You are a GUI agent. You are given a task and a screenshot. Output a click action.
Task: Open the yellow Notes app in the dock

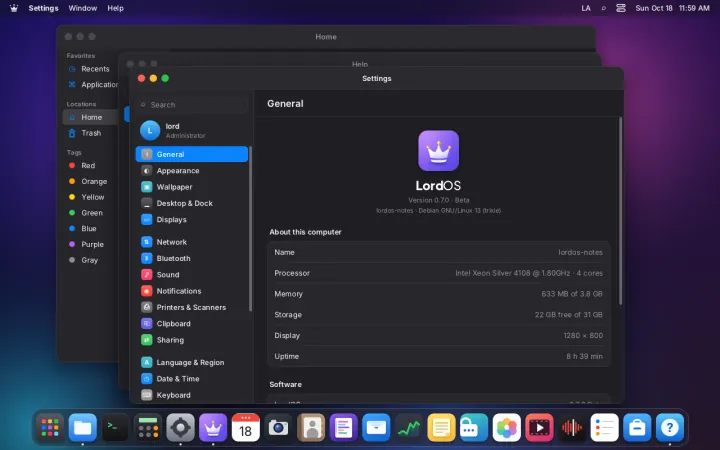(x=441, y=428)
